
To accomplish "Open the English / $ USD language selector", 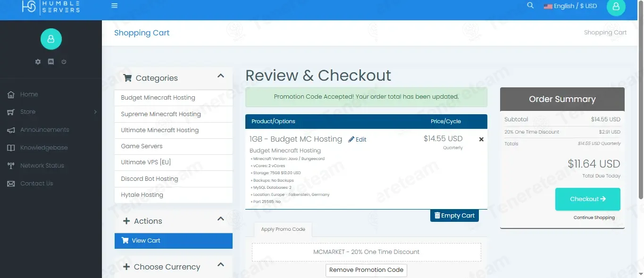I will (x=570, y=6).
